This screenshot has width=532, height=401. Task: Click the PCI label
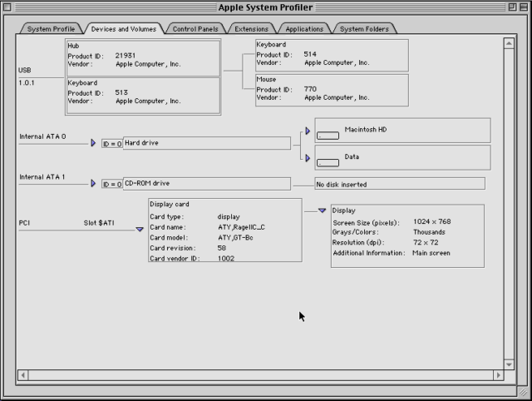[x=24, y=223]
